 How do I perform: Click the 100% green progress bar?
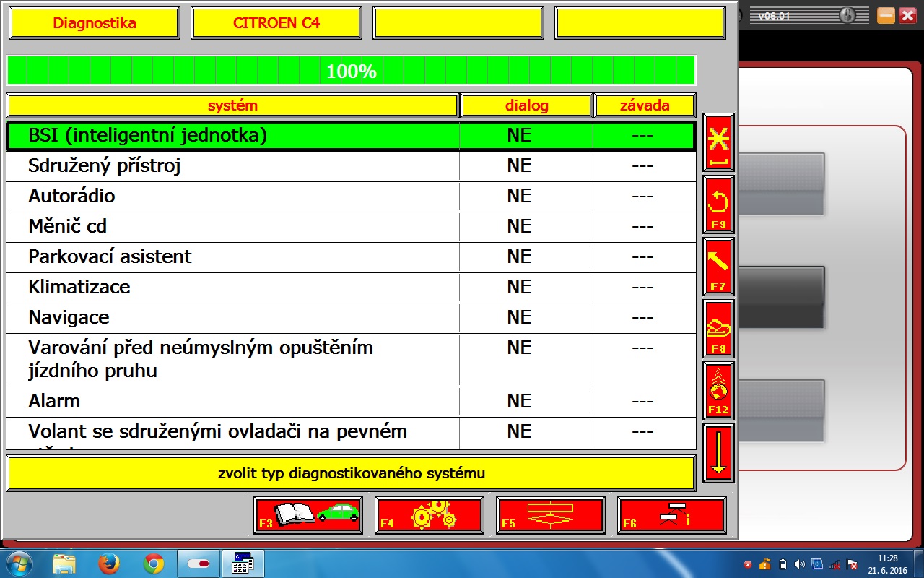[x=351, y=71]
